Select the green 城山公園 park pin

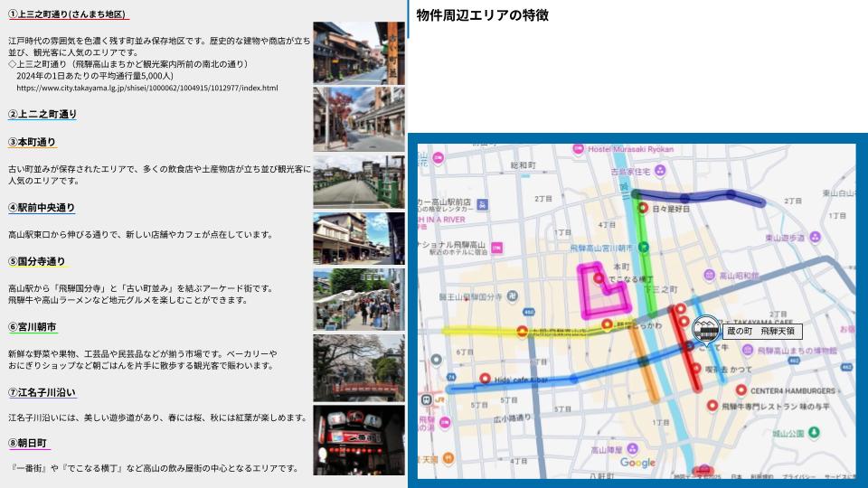813,432
